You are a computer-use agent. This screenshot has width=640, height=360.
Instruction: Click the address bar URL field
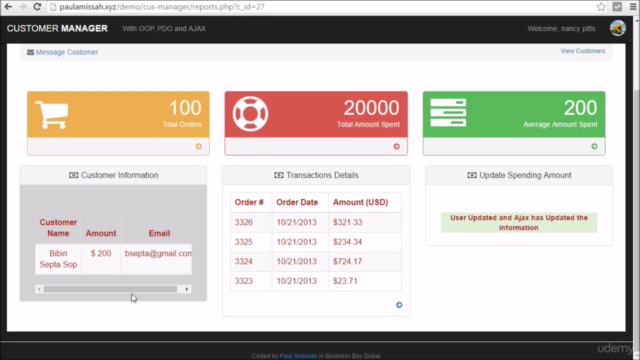click(x=322, y=7)
